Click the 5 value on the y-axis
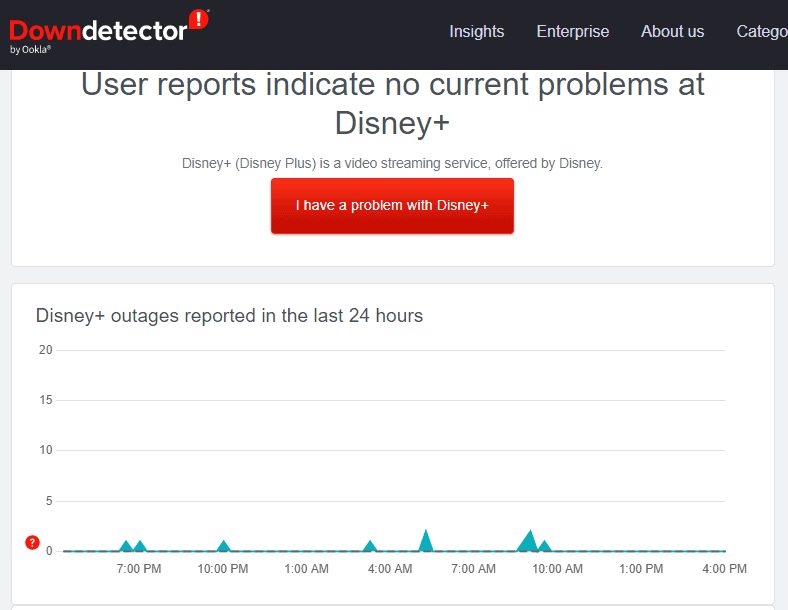The width and height of the screenshot is (788, 610). [x=49, y=501]
